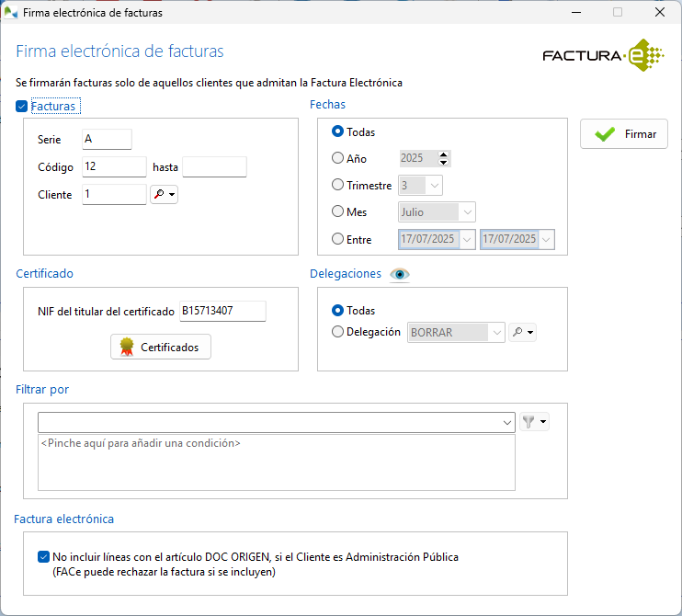Click the NIF del titular input field
This screenshot has width=682, height=616.
pos(222,311)
